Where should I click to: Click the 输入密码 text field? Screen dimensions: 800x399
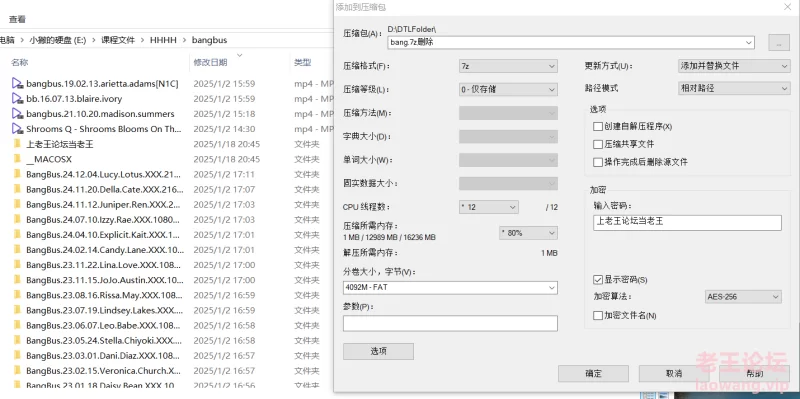(687, 222)
